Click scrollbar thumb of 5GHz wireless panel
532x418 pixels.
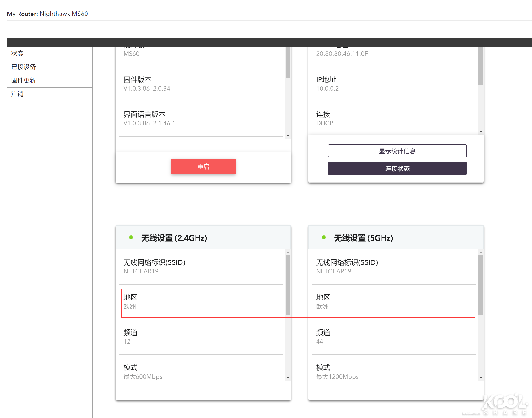(481, 285)
